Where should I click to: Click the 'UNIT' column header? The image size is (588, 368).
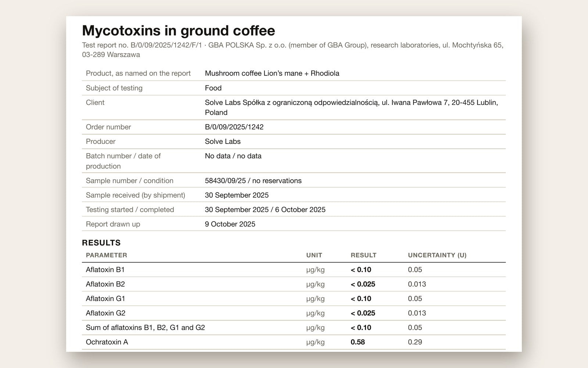314,255
